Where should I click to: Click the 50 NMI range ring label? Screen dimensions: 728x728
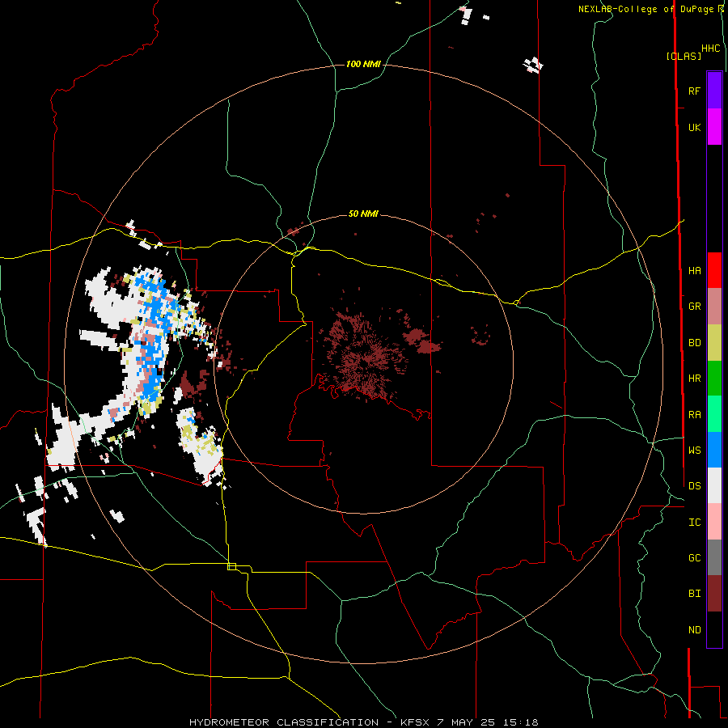pos(363,214)
